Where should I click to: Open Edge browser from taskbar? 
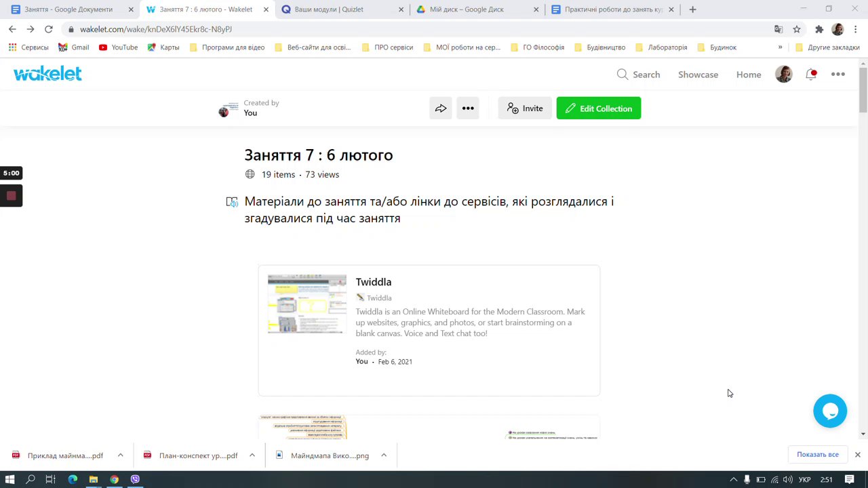73,479
